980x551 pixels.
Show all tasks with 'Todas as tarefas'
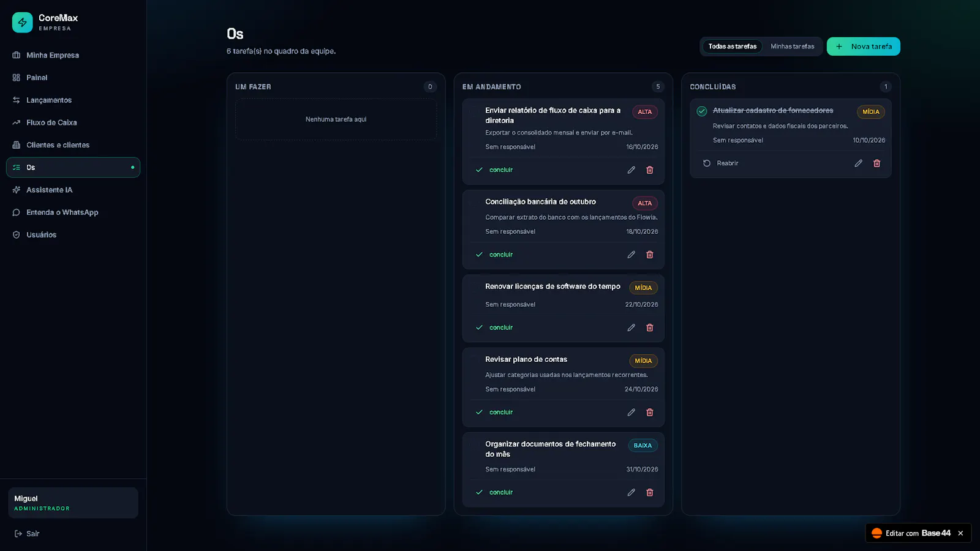coord(733,47)
